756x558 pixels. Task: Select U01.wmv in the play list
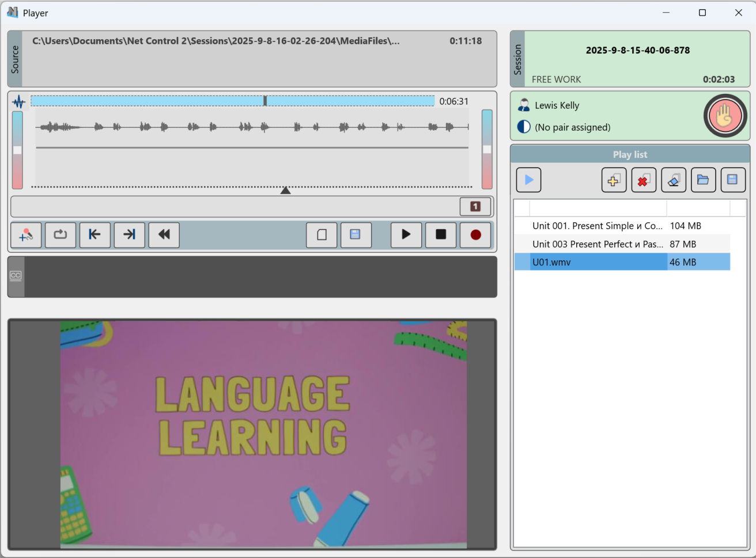[x=599, y=262]
